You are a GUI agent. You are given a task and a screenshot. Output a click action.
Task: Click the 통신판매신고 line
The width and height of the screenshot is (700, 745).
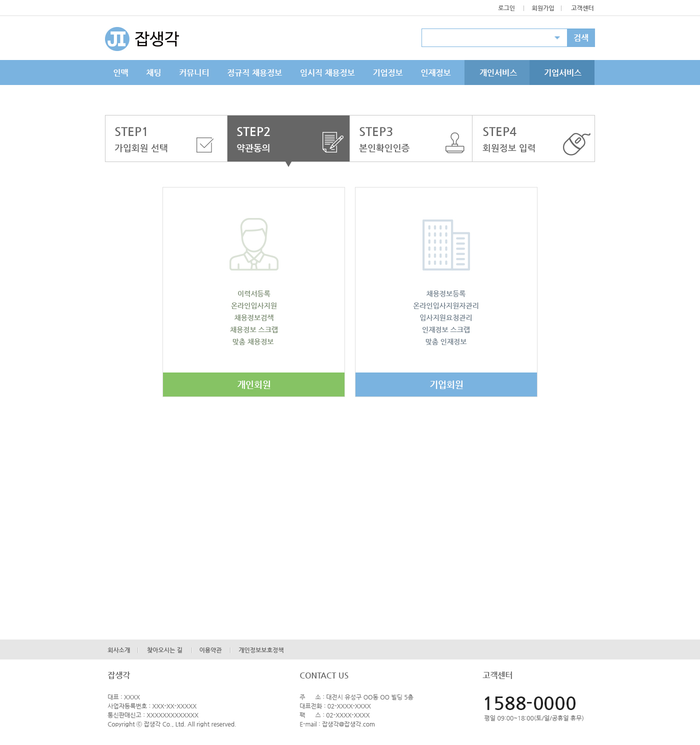153,715
